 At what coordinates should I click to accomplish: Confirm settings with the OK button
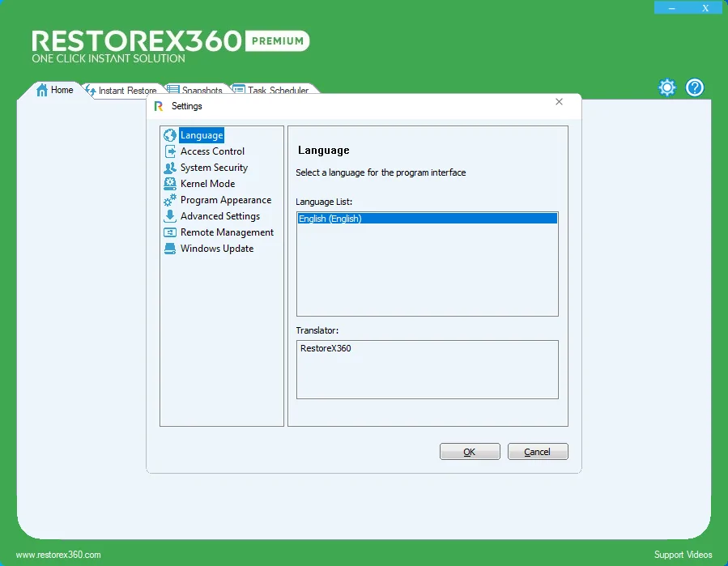(x=470, y=452)
